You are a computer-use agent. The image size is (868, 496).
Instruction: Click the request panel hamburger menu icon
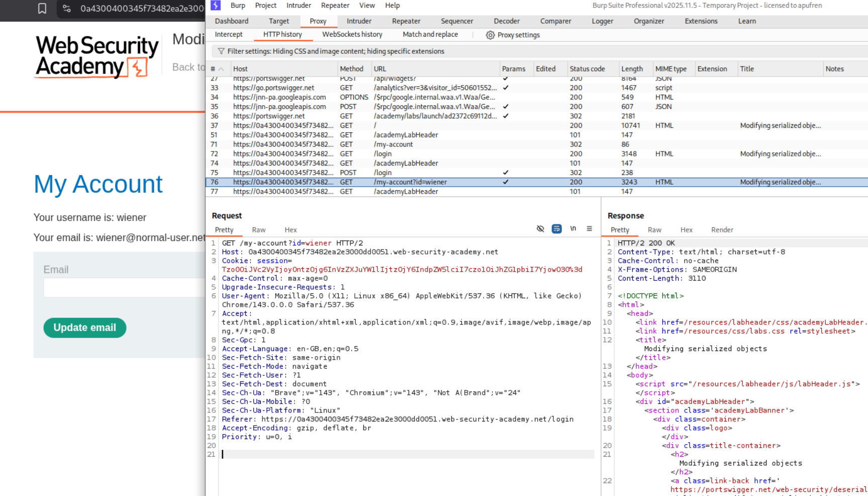[x=589, y=229]
